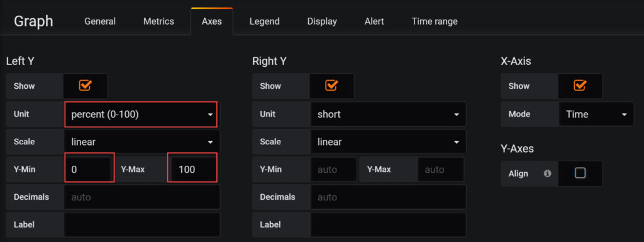The height and width of the screenshot is (242, 644).
Task: Open Left Y Unit dropdown percent (0-100)
Action: 141,114
